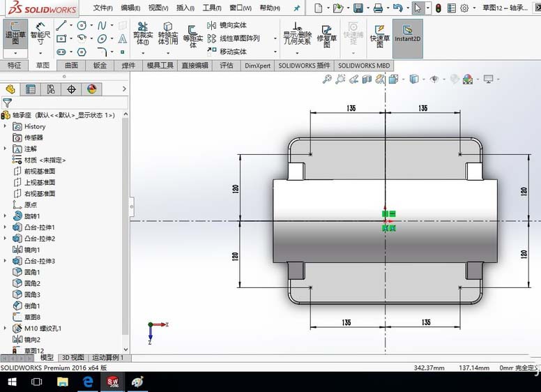Open the 编辑(E) menu

tap(130, 8)
